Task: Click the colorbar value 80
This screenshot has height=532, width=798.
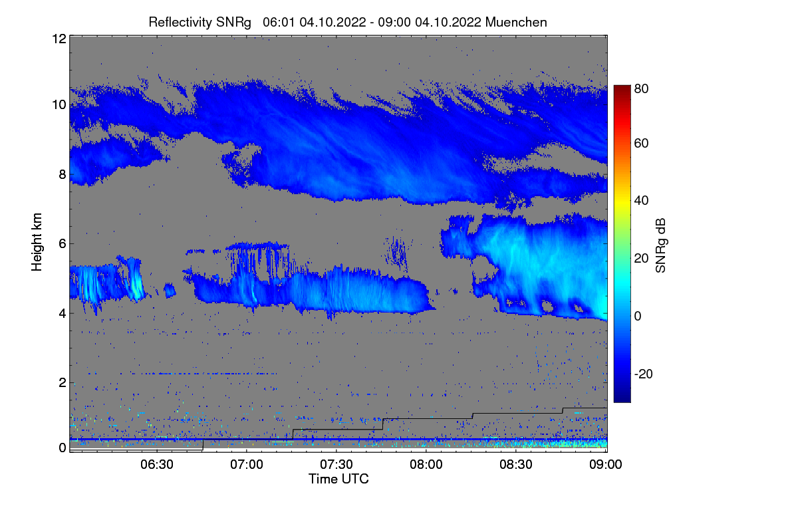Action: click(x=642, y=88)
